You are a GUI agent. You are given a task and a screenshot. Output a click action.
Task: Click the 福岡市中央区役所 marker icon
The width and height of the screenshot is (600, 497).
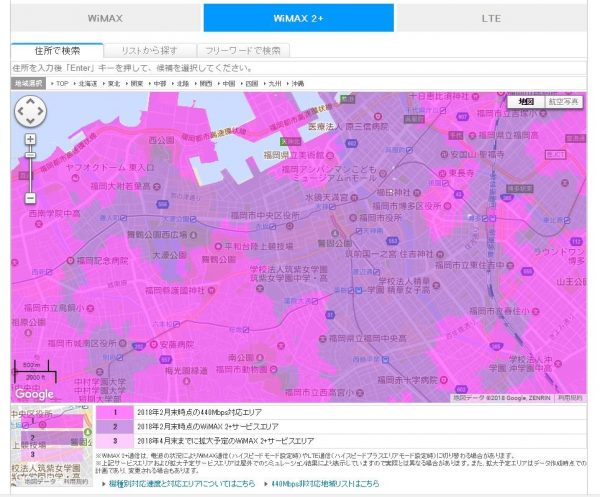pos(290,226)
